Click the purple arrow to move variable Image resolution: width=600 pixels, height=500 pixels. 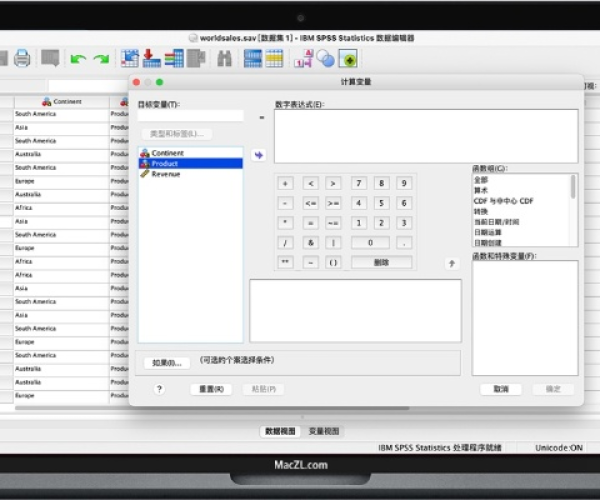coord(259,155)
